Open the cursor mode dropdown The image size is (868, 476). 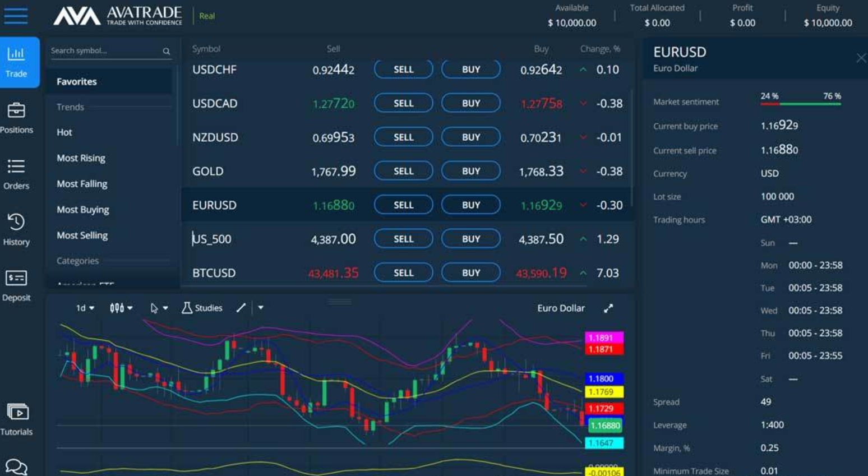tap(159, 308)
